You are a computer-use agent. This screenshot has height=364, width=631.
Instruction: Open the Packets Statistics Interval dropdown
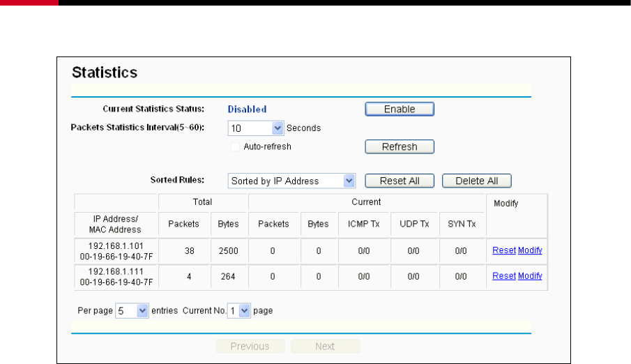[256, 128]
